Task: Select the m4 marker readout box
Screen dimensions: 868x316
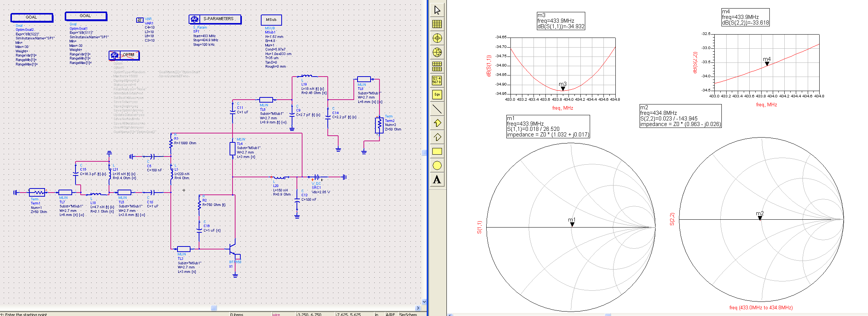Action: [746, 17]
